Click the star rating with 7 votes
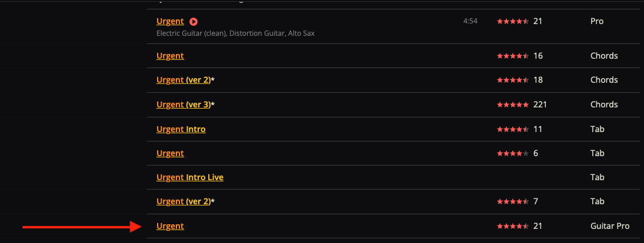 tap(513, 201)
